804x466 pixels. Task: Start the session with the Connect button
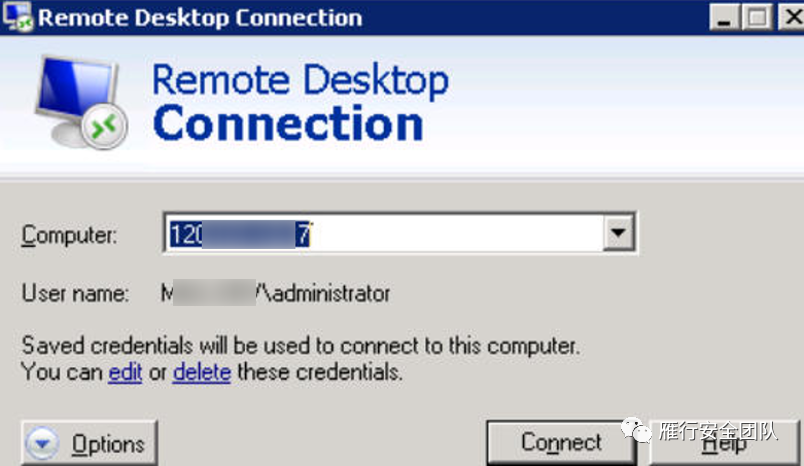point(561,442)
